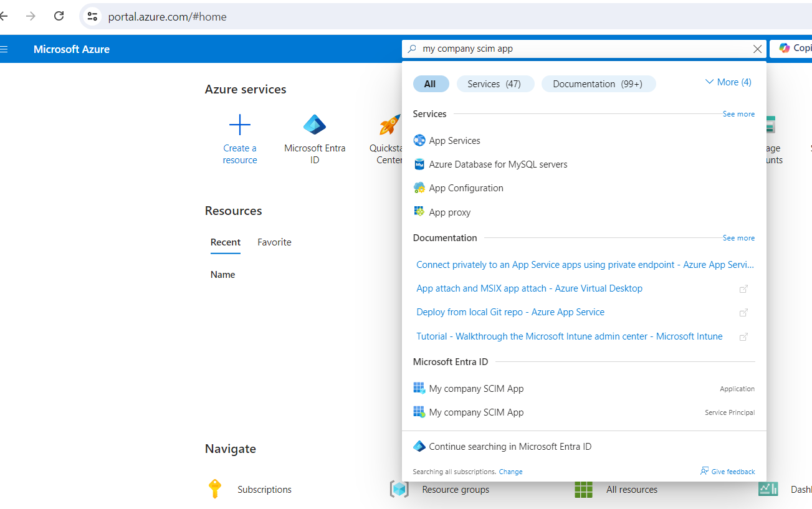Click See more next to Documentation

coord(738,238)
